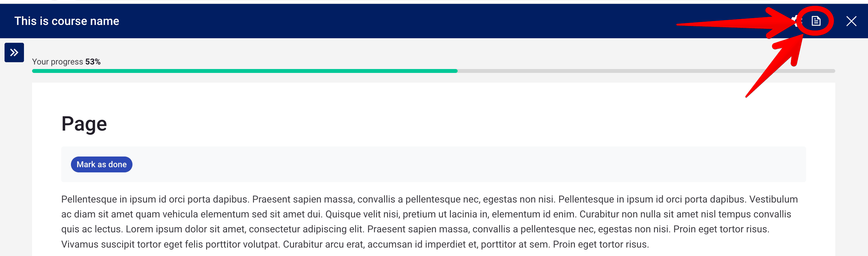Screen dimensions: 868x256
Task: Open the document notes icon in header
Action: pyautogui.click(x=816, y=21)
